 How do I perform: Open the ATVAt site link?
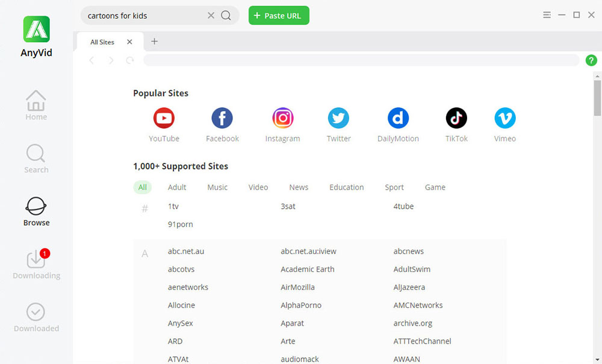pyautogui.click(x=178, y=359)
